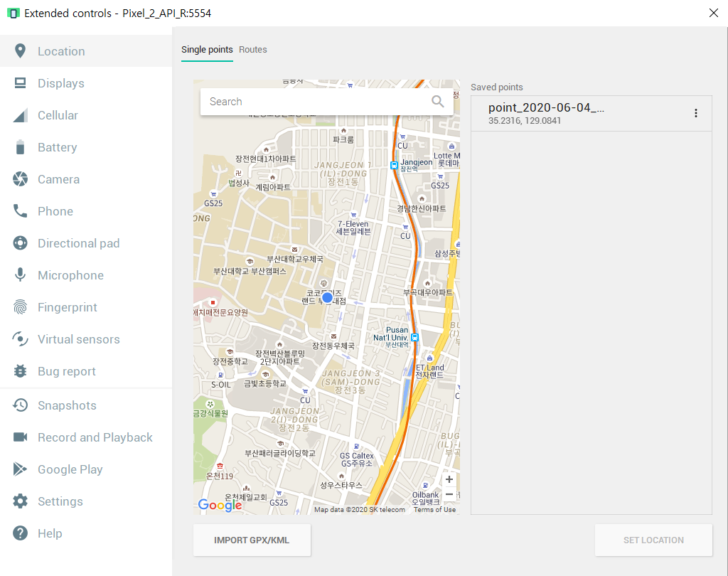Click the IMPORT GPX/KML button
Viewport: 728px width, 576px height.
tap(252, 540)
